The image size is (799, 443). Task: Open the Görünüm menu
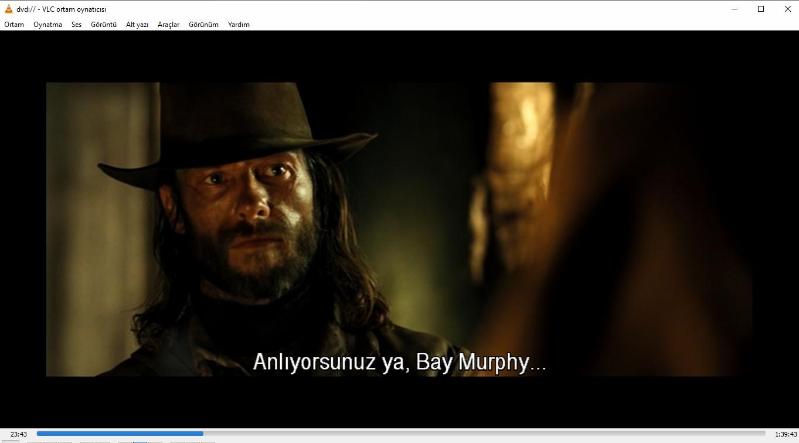(x=203, y=24)
